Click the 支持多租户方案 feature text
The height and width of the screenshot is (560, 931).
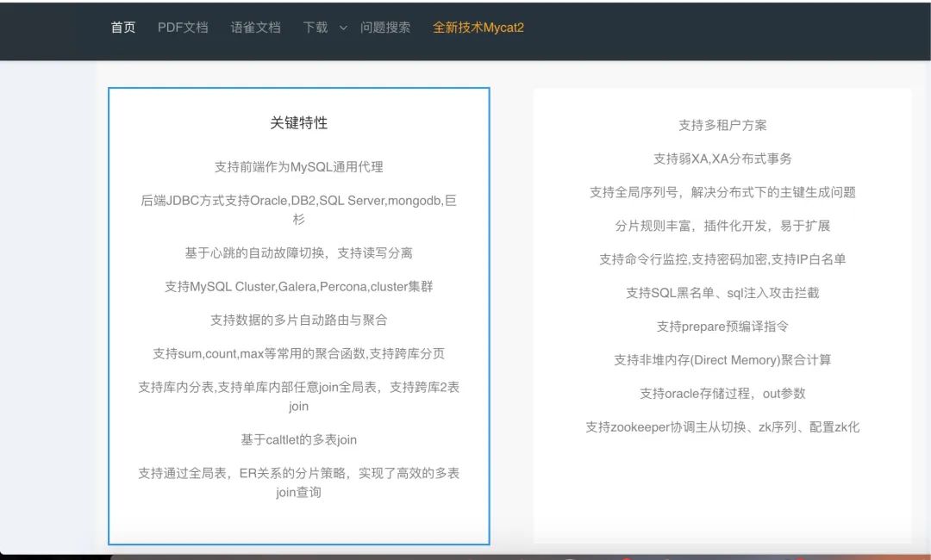(x=722, y=126)
